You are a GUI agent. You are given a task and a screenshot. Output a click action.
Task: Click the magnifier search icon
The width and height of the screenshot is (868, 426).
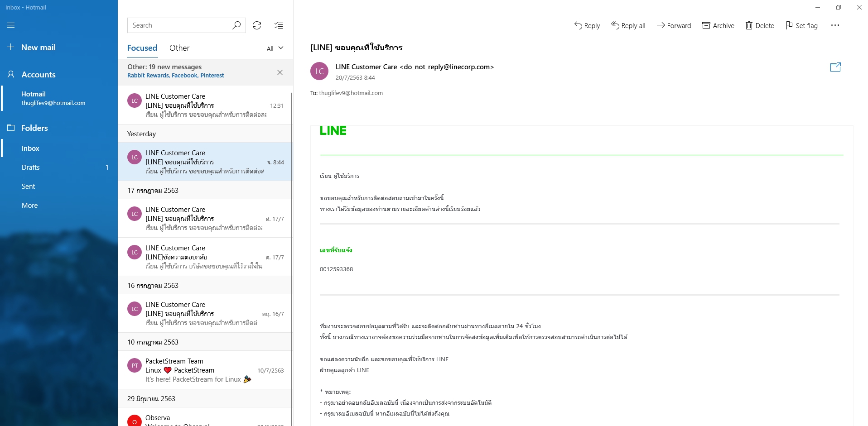(x=236, y=25)
